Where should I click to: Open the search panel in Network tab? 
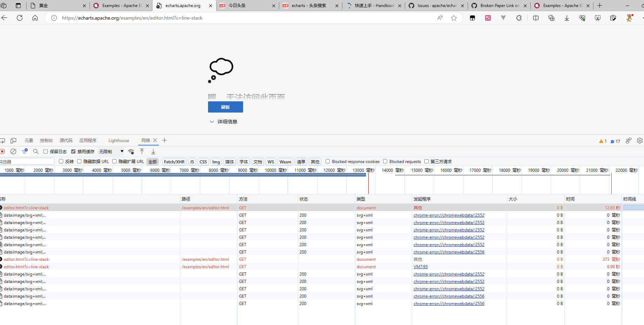point(35,151)
